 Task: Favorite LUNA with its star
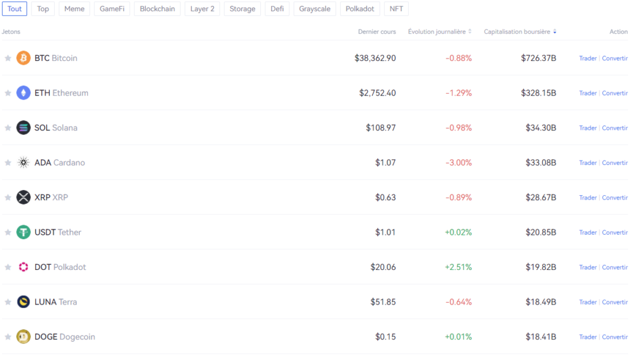(x=8, y=302)
